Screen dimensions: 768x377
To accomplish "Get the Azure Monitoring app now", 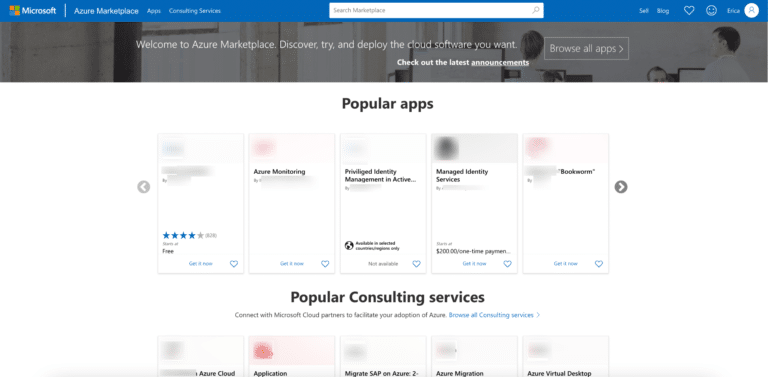I will click(x=292, y=263).
